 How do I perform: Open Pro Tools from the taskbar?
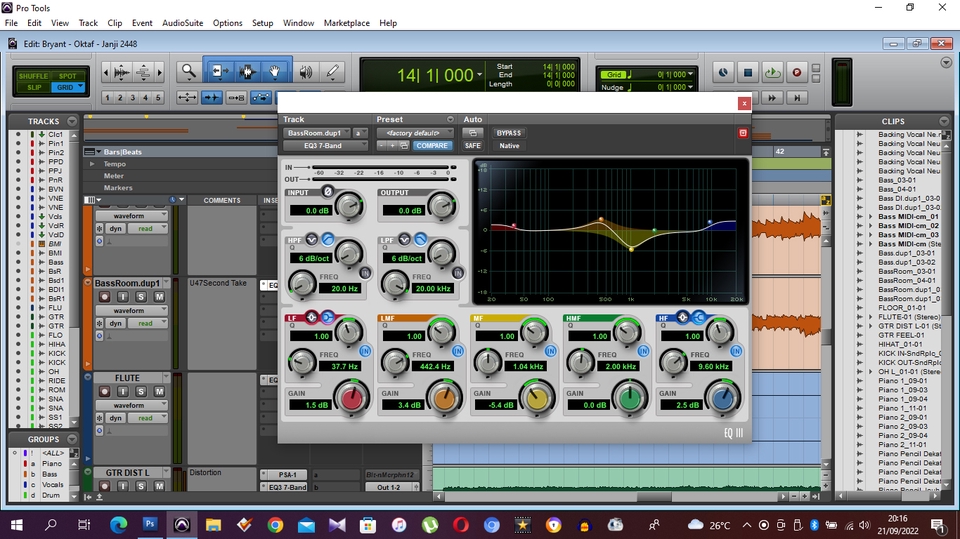(182, 525)
